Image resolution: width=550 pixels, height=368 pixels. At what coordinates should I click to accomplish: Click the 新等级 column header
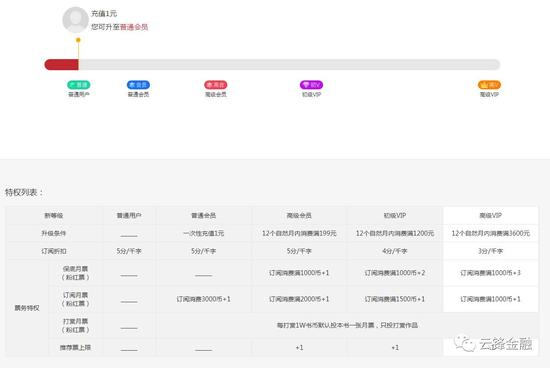pos(54,215)
